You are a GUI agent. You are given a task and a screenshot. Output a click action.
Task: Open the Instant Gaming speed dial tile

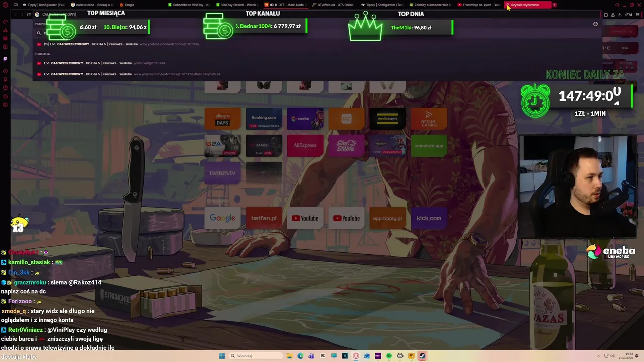(x=429, y=119)
